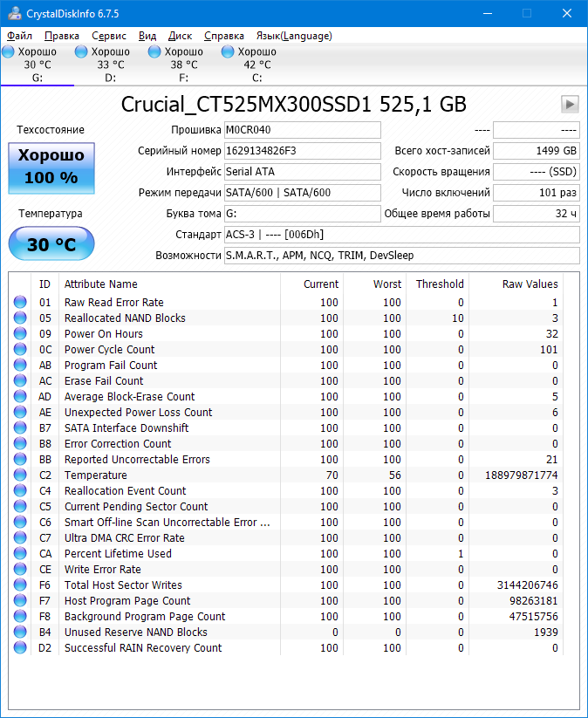Click power-on count value 101 раз
This screenshot has width=588, height=718.
[537, 193]
